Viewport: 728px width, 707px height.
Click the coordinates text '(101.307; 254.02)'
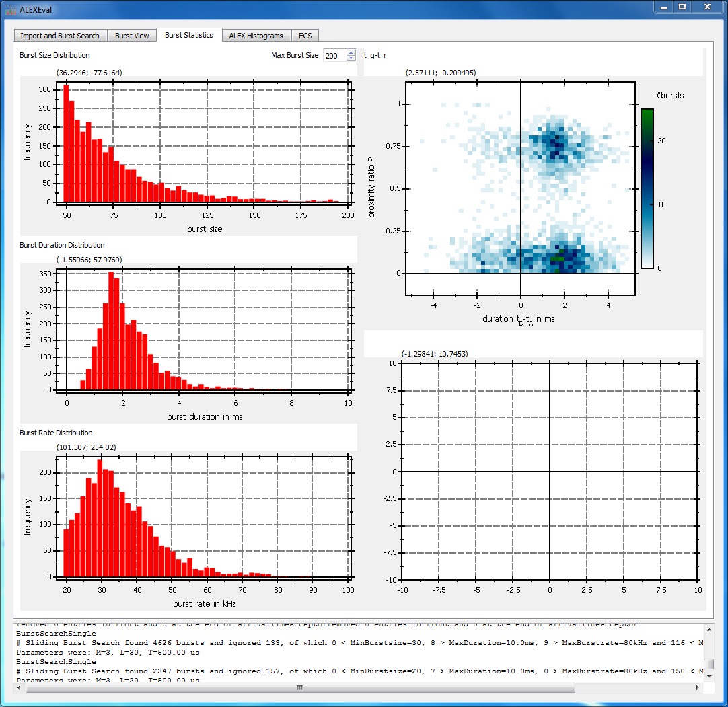[86, 447]
